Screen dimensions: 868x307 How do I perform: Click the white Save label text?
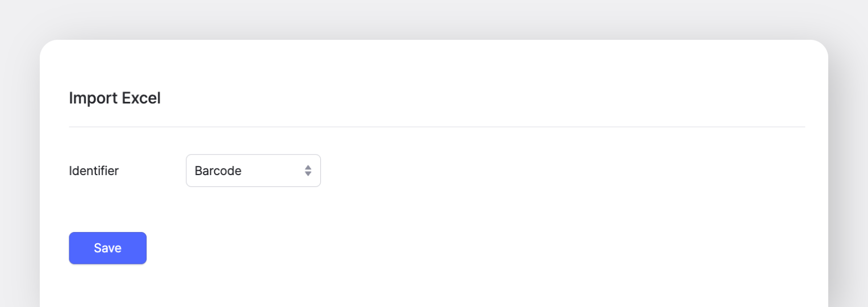[x=107, y=248]
